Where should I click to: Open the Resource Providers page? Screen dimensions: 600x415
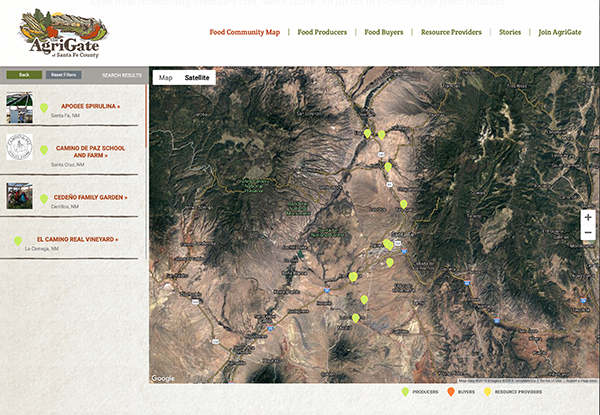(x=455, y=32)
